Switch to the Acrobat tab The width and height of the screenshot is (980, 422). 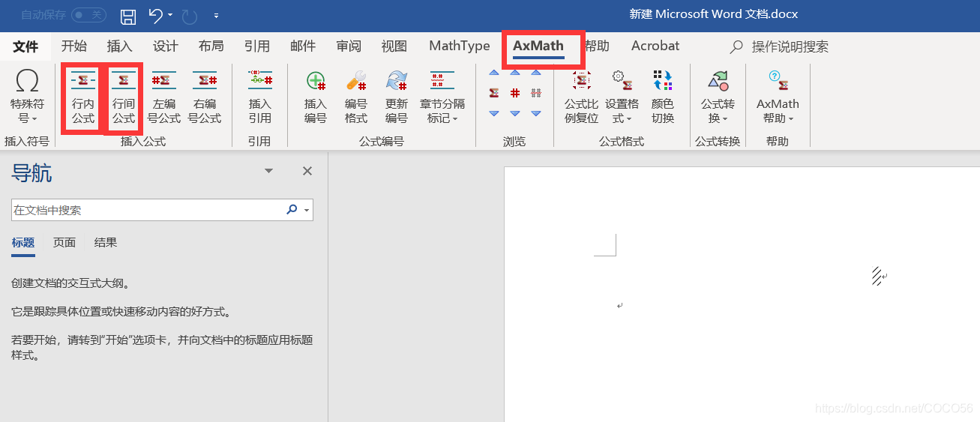coord(655,46)
